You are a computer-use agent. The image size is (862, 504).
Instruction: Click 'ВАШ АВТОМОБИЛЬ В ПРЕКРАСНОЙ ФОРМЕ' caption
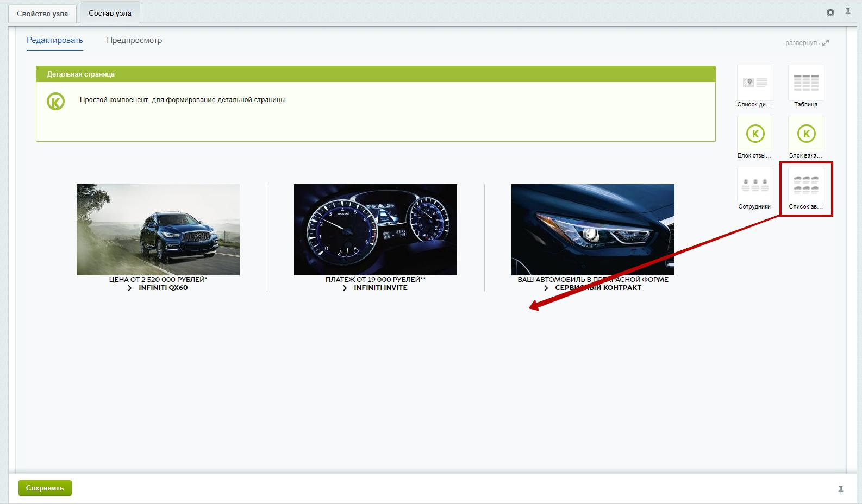pos(593,280)
